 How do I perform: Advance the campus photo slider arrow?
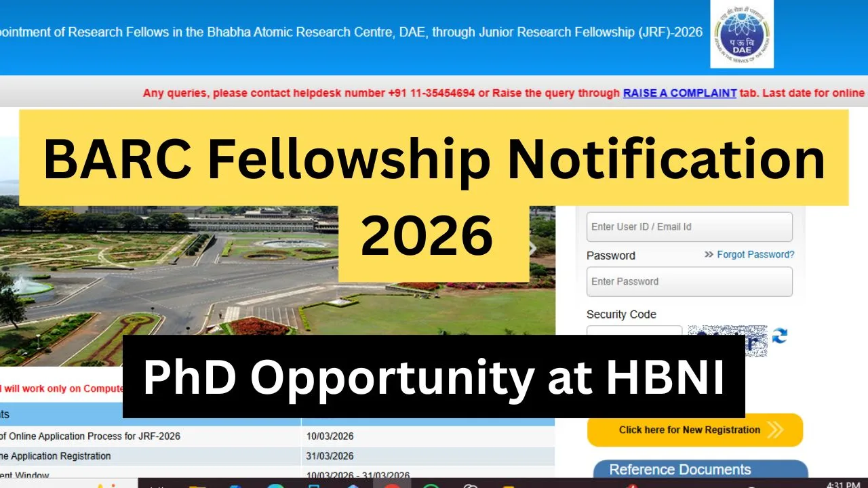point(533,249)
